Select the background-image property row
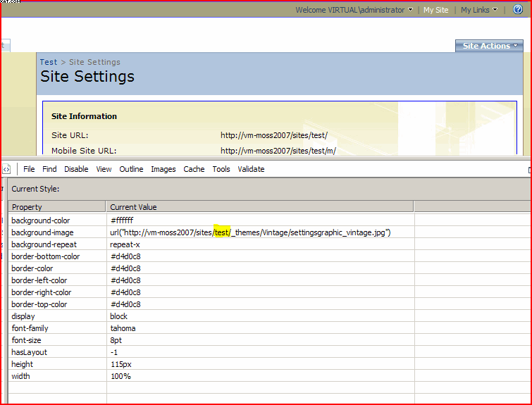532x405 pixels. pos(42,232)
